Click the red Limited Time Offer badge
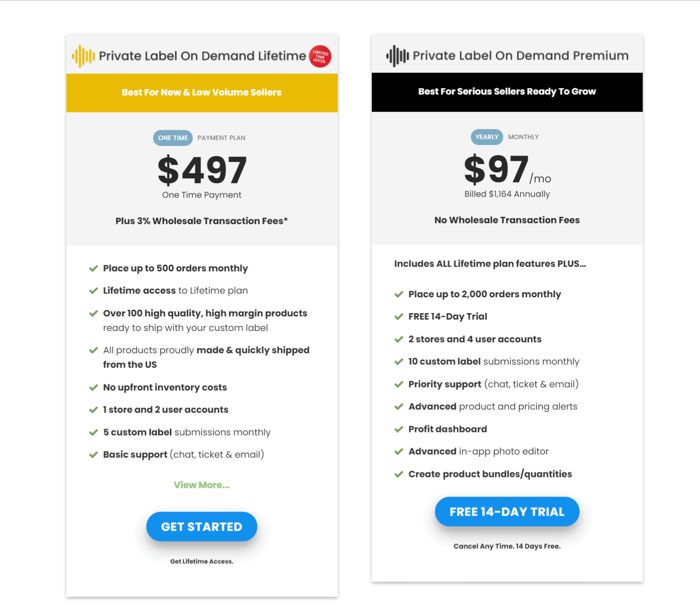 click(x=320, y=57)
